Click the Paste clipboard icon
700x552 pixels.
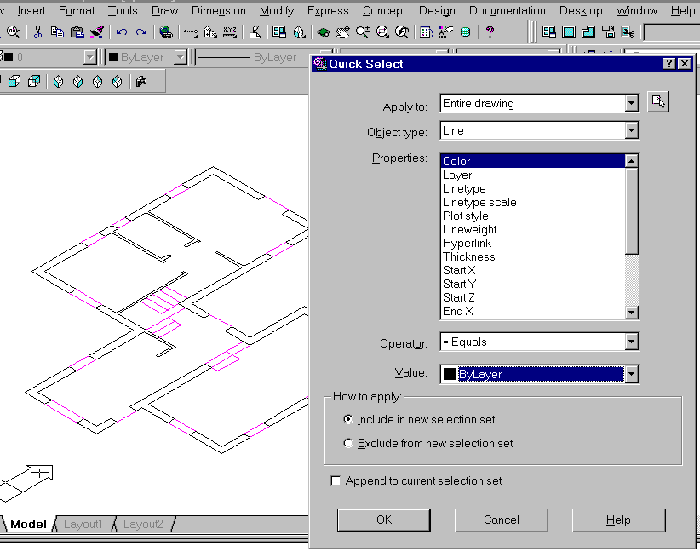click(77, 32)
